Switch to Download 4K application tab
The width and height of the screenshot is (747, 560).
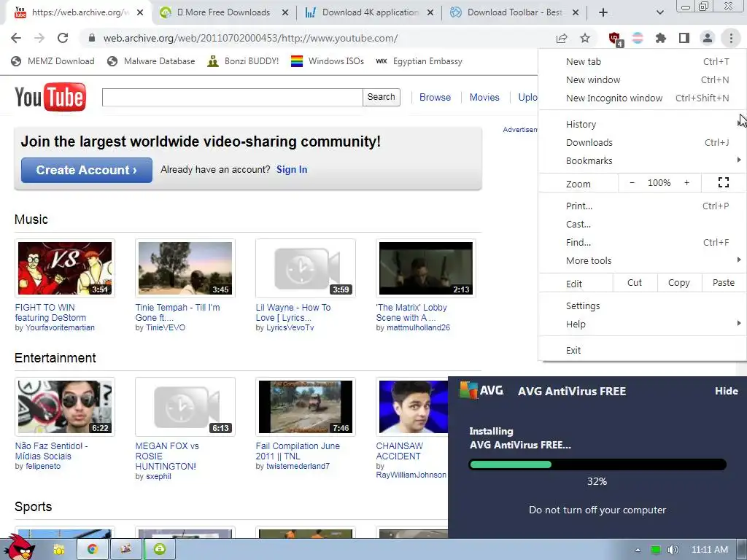(370, 12)
